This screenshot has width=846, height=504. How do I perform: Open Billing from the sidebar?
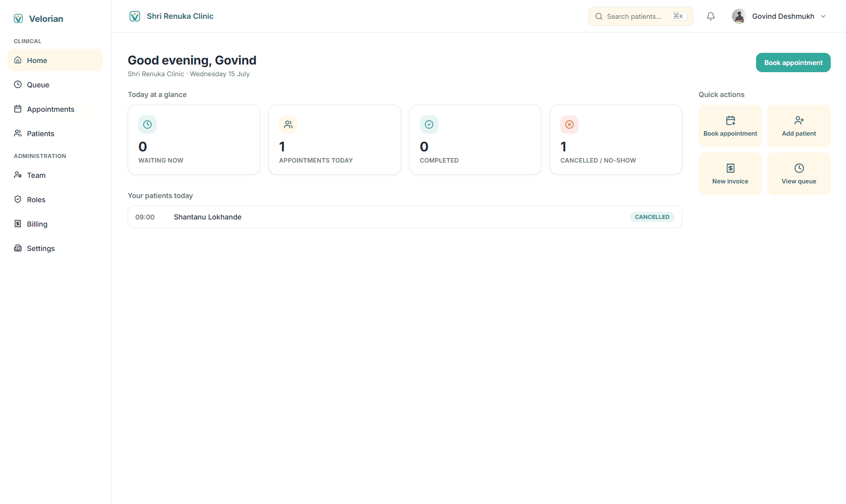55,224
